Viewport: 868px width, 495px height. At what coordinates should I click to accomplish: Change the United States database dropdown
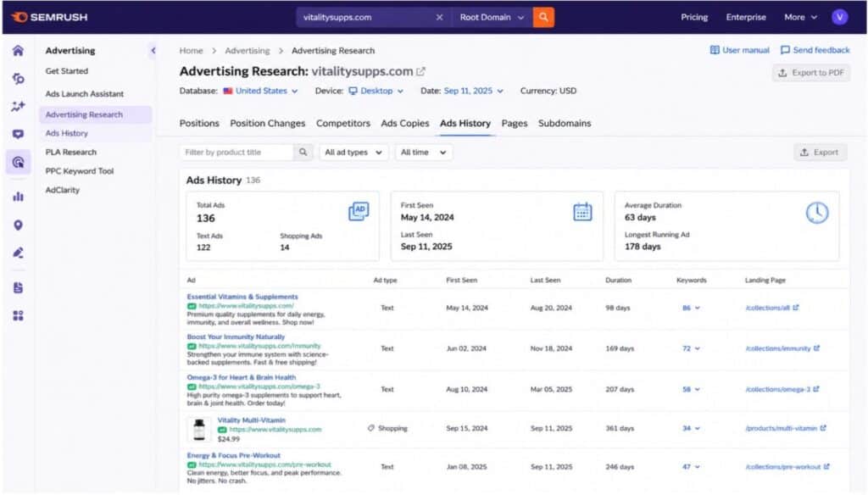[261, 91]
